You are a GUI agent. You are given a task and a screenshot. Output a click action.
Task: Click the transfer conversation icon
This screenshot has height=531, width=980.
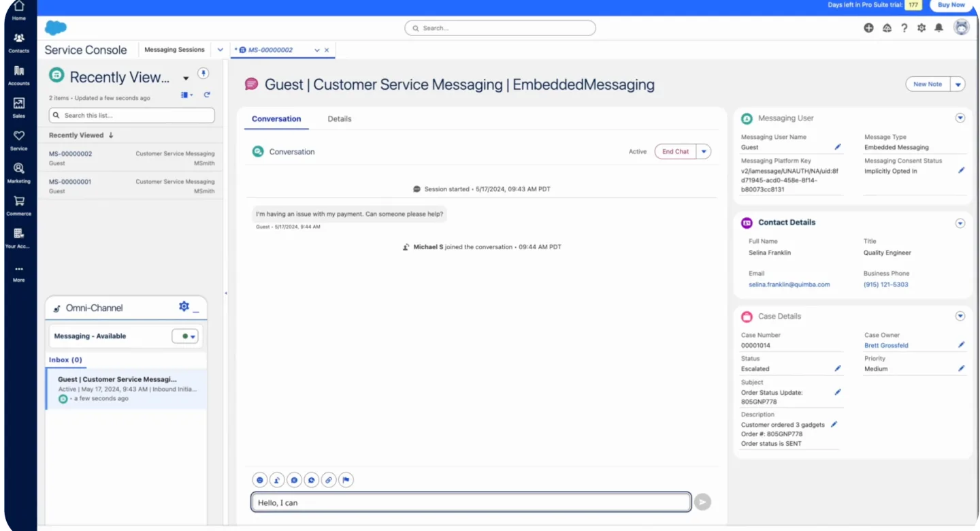[x=277, y=480]
